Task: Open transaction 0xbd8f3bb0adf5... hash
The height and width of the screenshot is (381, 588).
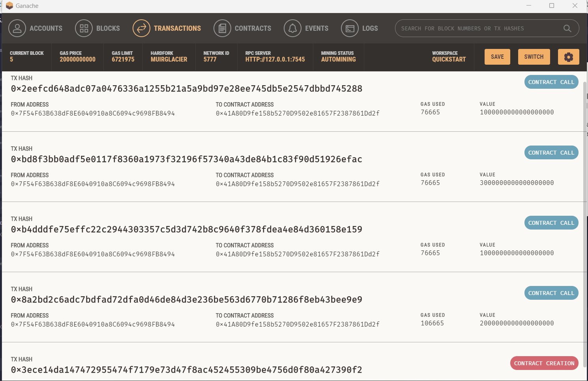Action: 187,159
